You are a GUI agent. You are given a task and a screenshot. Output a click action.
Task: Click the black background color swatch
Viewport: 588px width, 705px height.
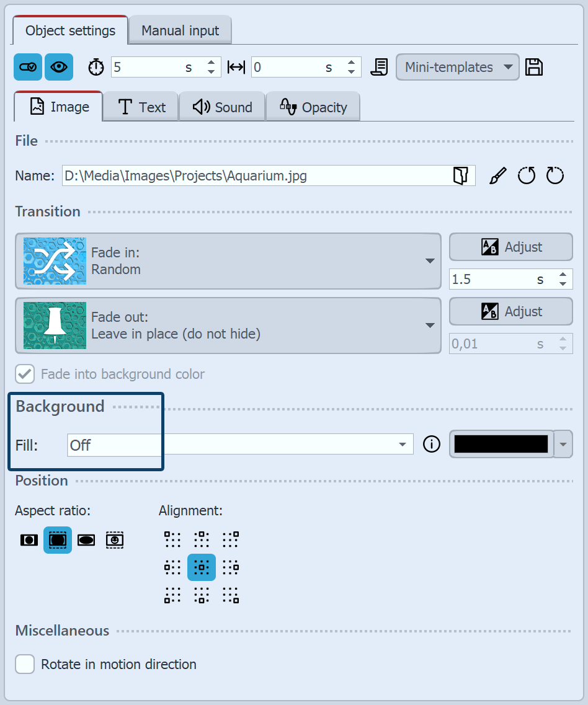[501, 444]
